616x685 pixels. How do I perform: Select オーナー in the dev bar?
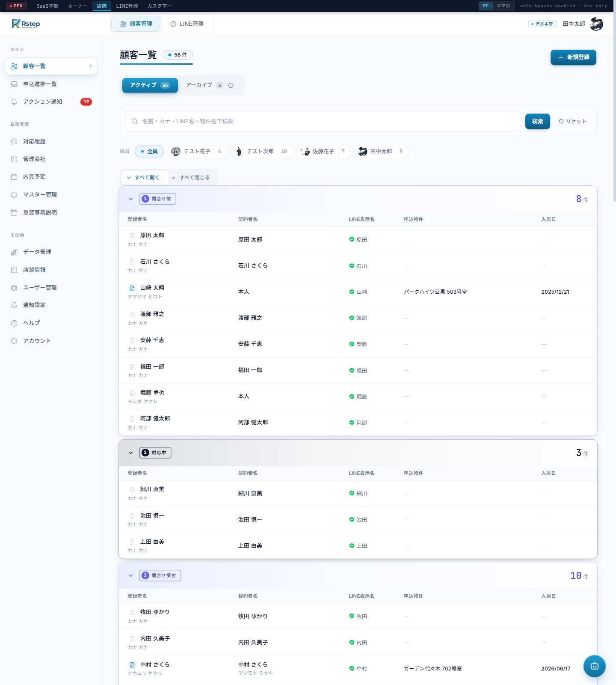click(x=77, y=6)
